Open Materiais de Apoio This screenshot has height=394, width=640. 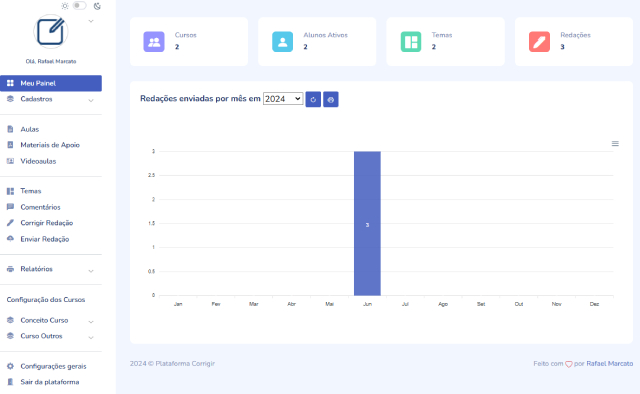point(51,145)
